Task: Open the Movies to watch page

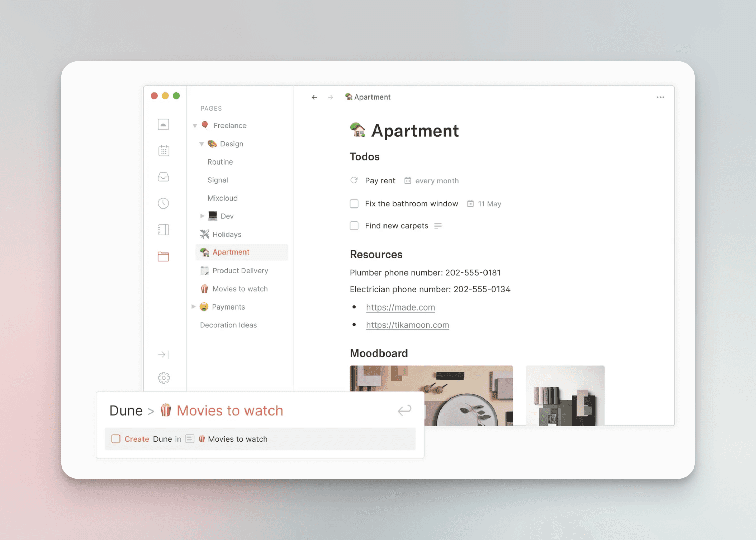Action: coord(240,289)
